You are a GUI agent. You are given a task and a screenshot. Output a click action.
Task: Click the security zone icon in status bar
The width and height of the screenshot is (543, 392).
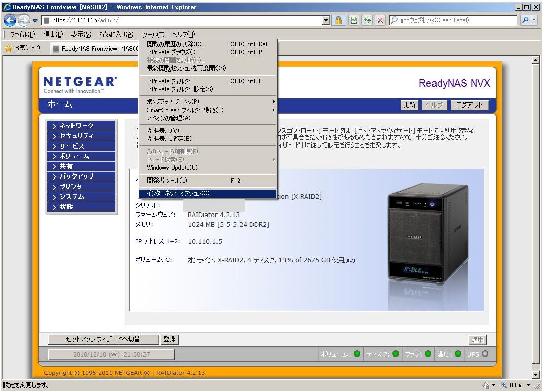pyautogui.click(x=487, y=385)
